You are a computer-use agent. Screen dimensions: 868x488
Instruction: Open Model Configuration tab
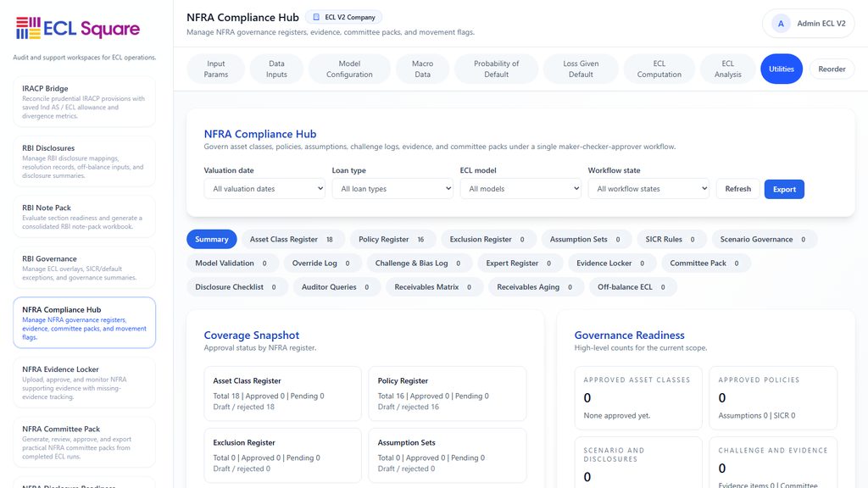pos(349,69)
